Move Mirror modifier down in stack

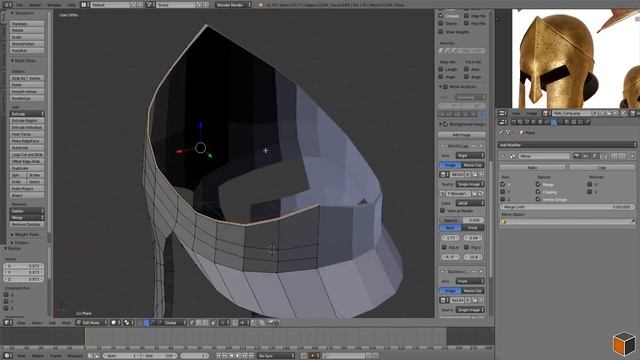622,156
